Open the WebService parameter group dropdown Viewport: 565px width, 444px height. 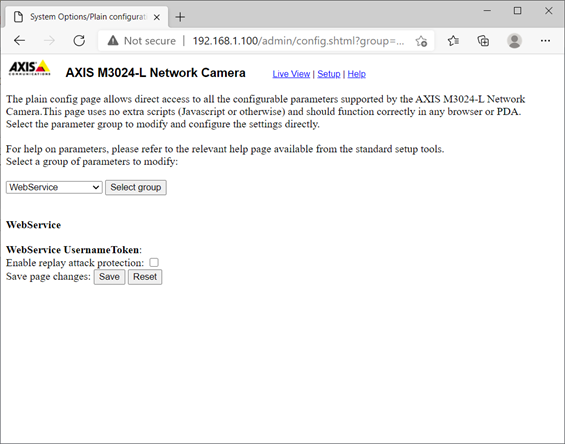coord(54,187)
